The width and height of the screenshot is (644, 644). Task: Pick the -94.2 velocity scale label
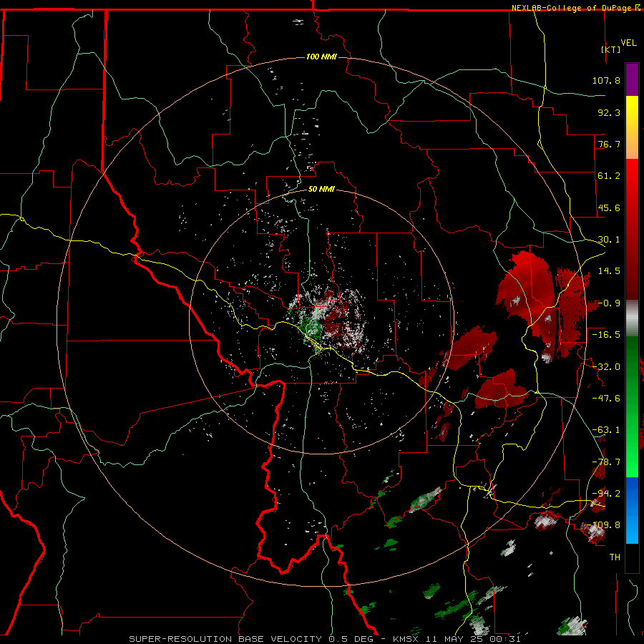pos(606,494)
